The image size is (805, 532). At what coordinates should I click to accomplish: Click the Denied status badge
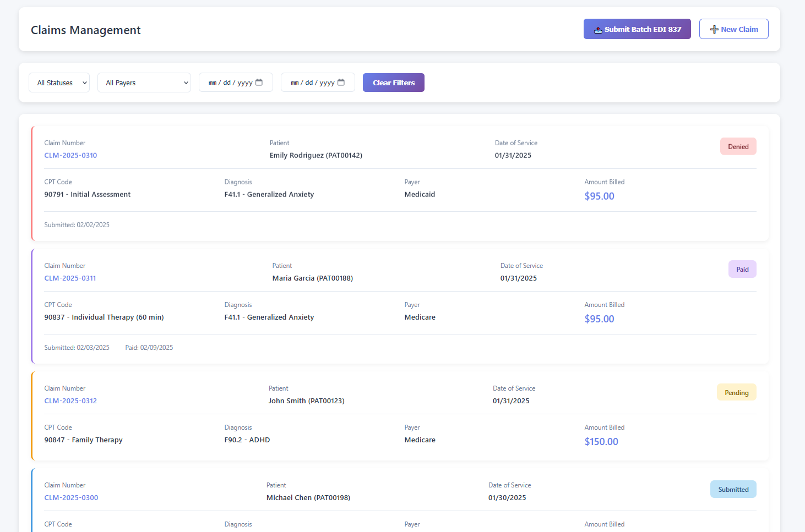coord(738,146)
